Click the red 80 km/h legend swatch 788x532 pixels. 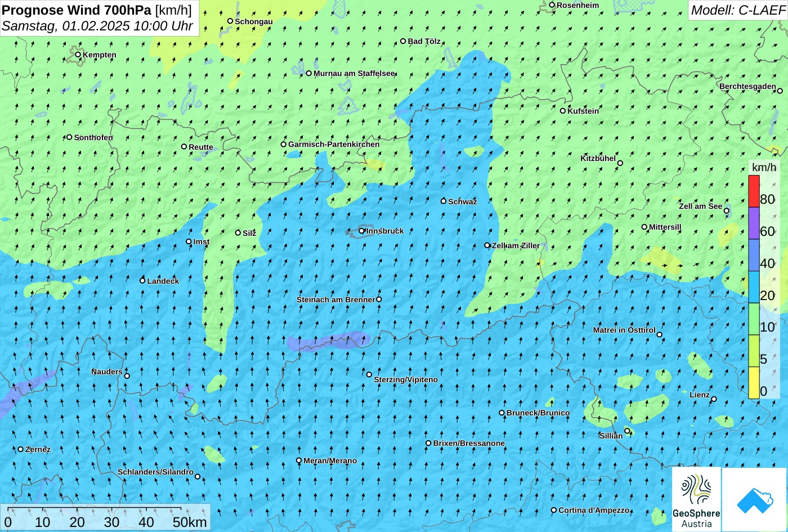tap(754, 191)
